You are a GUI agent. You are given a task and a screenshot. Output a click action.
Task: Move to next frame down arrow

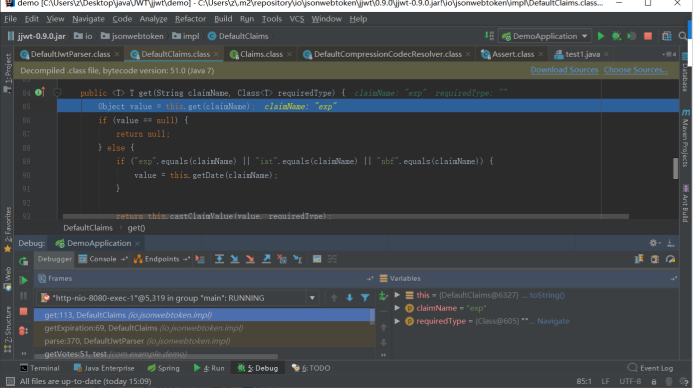(x=350, y=298)
